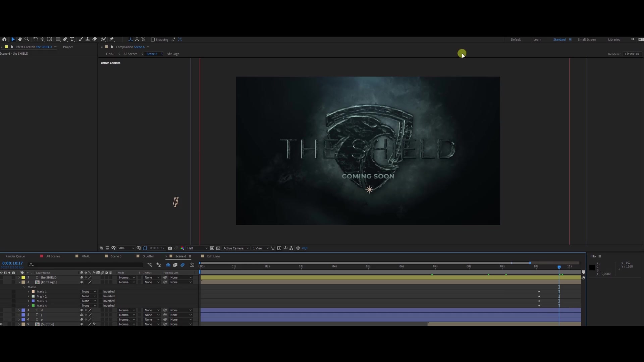The width and height of the screenshot is (644, 362).
Task: Collapse the Masks group
Action: pyautogui.click(x=24, y=287)
